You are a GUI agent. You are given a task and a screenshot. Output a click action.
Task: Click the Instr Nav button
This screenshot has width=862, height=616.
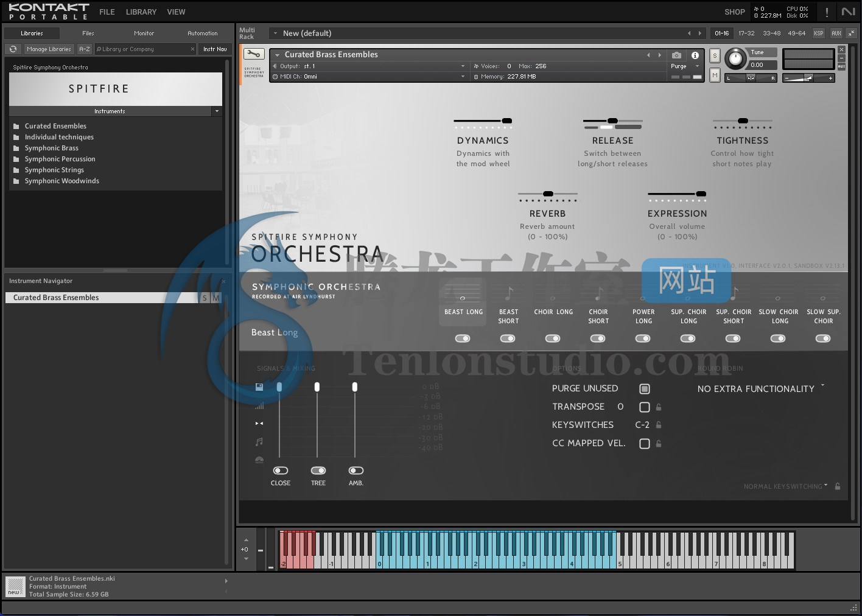click(215, 49)
